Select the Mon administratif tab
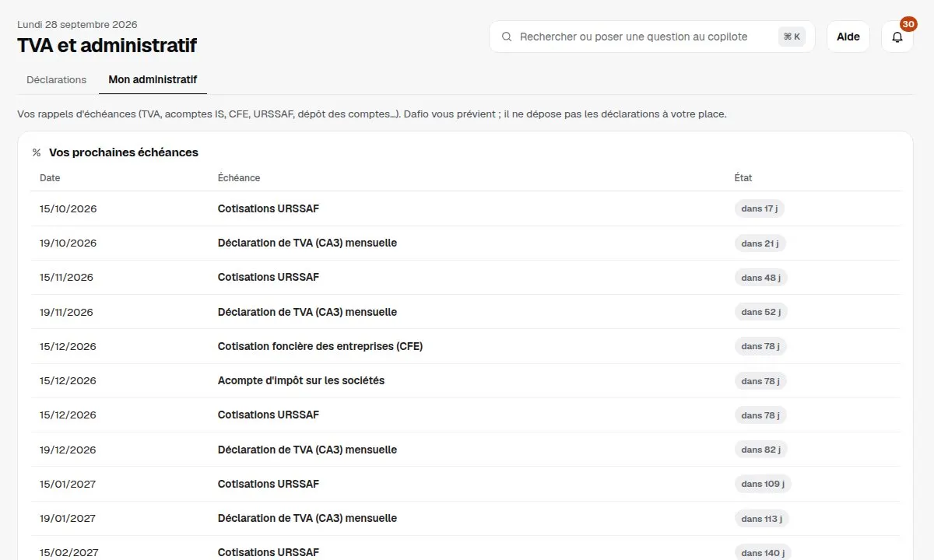This screenshot has width=934, height=560. tap(153, 79)
